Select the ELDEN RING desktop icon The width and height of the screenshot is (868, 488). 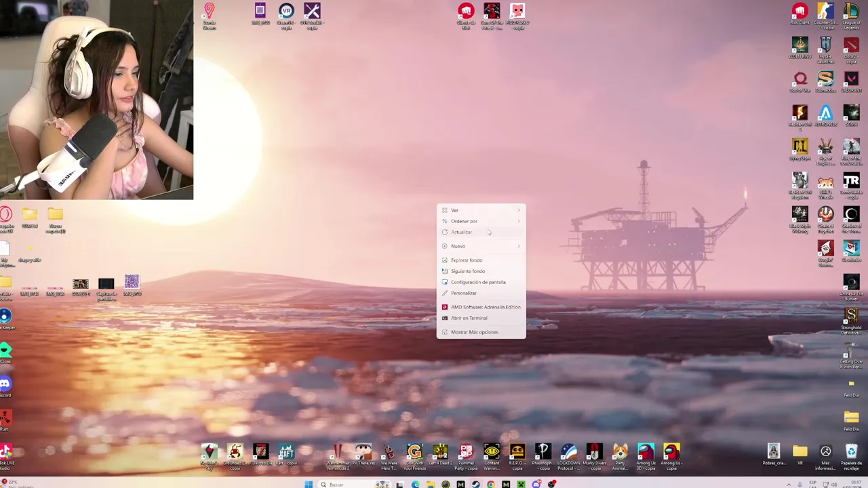coord(800,48)
